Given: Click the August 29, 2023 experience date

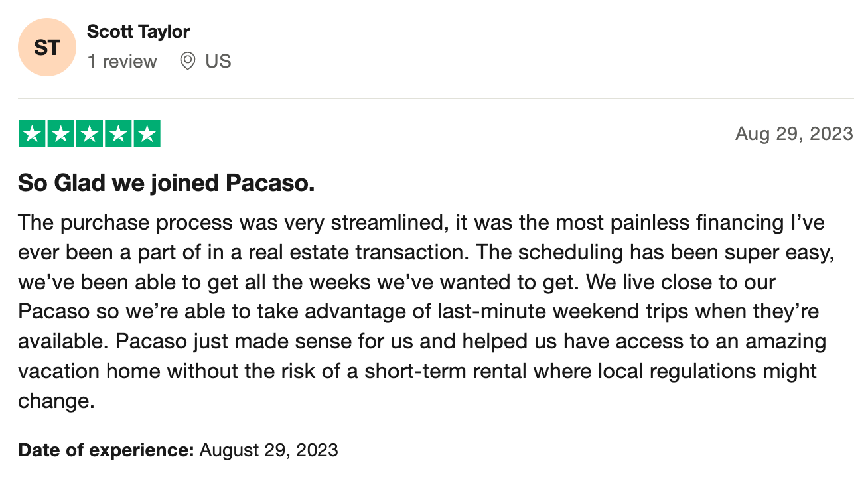Looking at the screenshot, I should pyautogui.click(x=269, y=450).
